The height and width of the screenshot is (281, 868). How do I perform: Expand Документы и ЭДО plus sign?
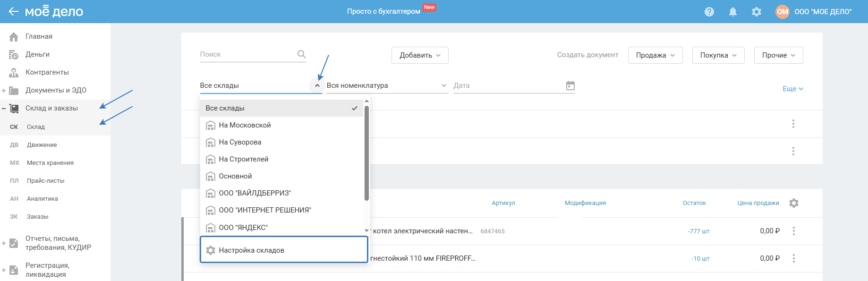coord(4,90)
